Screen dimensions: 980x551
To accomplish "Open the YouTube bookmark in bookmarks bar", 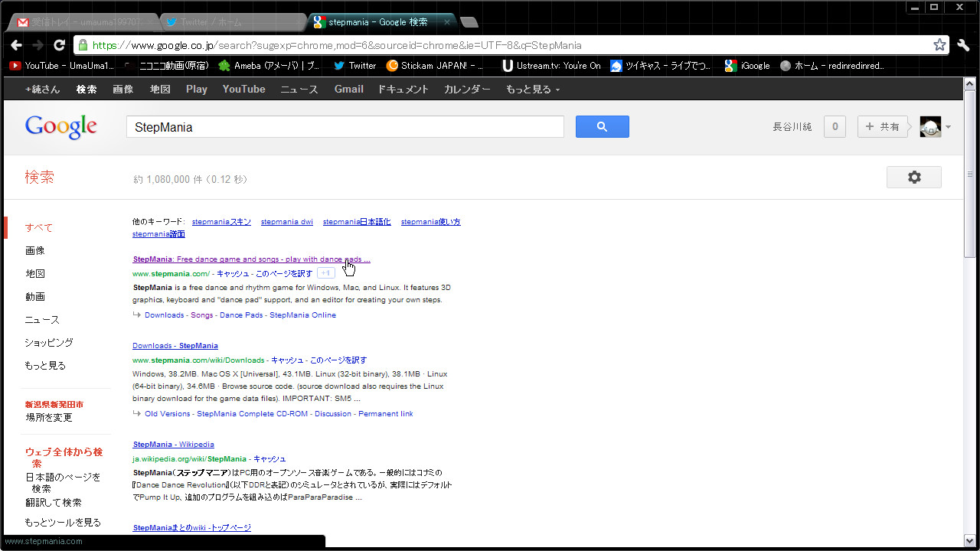I will [x=61, y=66].
